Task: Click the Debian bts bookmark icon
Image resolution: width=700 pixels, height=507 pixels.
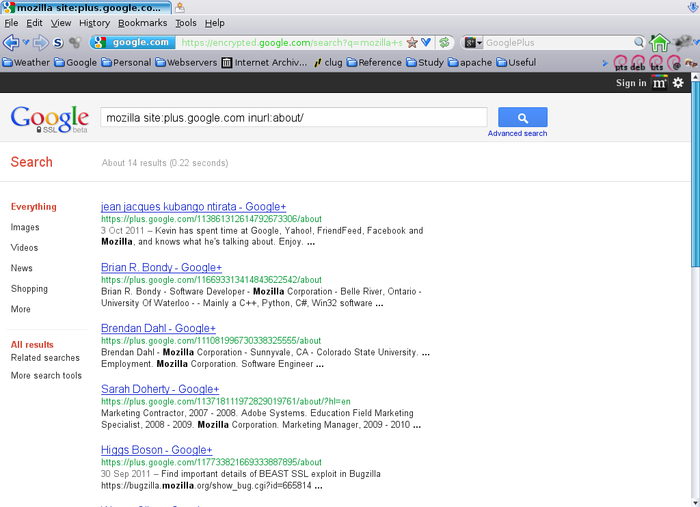Action: pos(656,62)
